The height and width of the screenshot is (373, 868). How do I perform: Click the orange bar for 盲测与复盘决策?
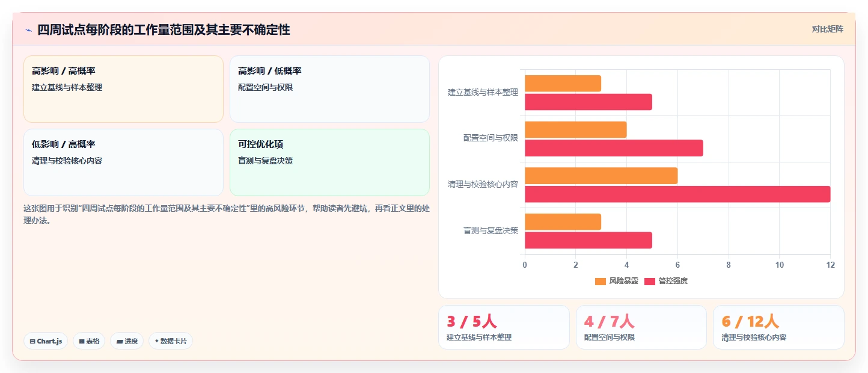point(563,222)
